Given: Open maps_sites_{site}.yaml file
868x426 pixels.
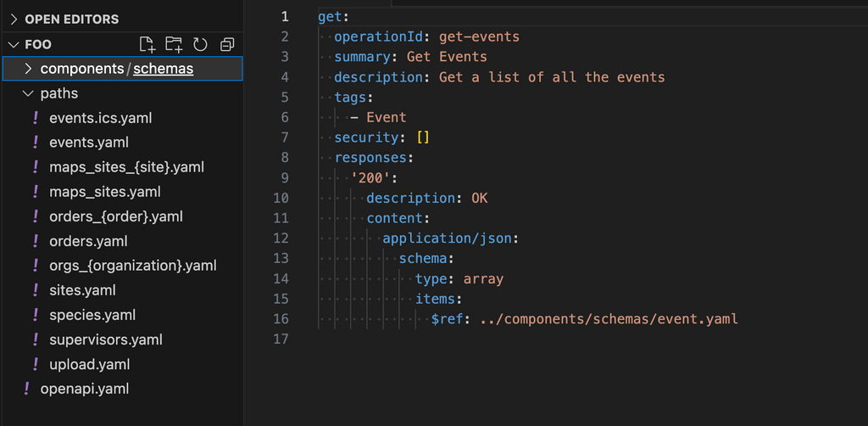Looking at the screenshot, I should pyautogui.click(x=127, y=166).
